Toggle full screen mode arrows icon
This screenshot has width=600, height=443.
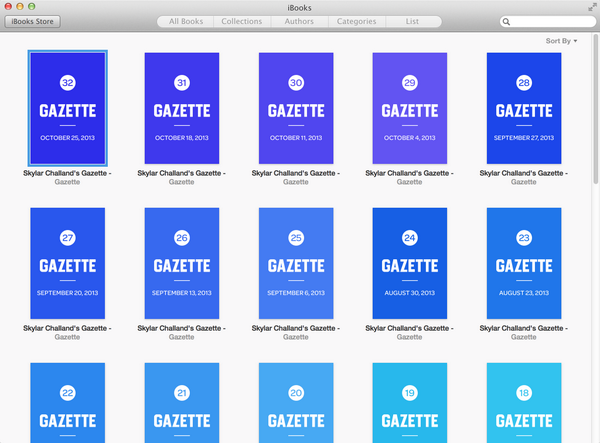592,7
